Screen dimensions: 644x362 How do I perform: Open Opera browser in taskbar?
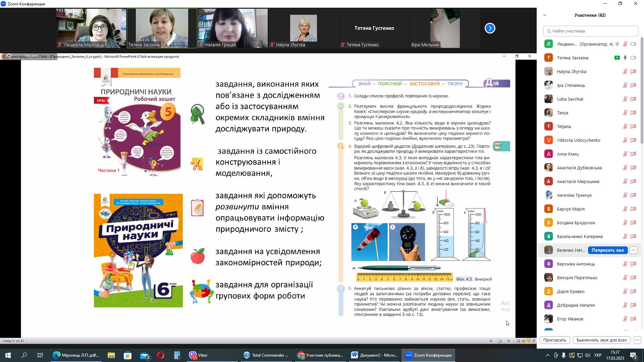point(161,355)
